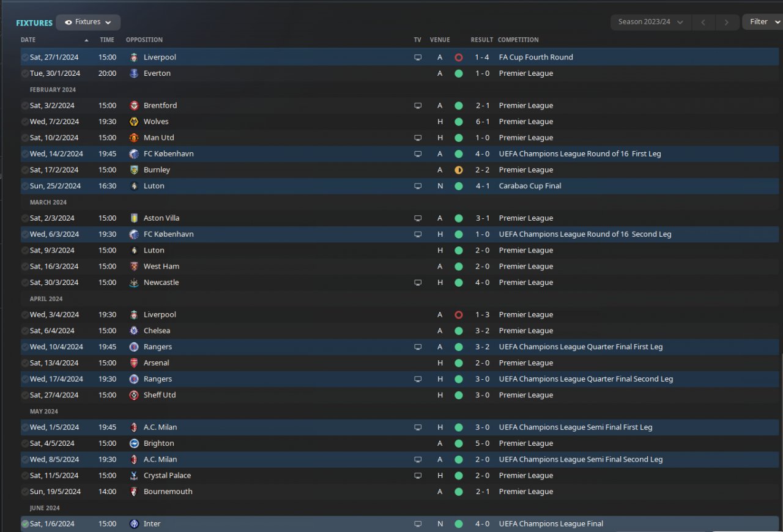This screenshot has width=783, height=532.
Task: Sort by Competition column header
Action: coord(518,40)
